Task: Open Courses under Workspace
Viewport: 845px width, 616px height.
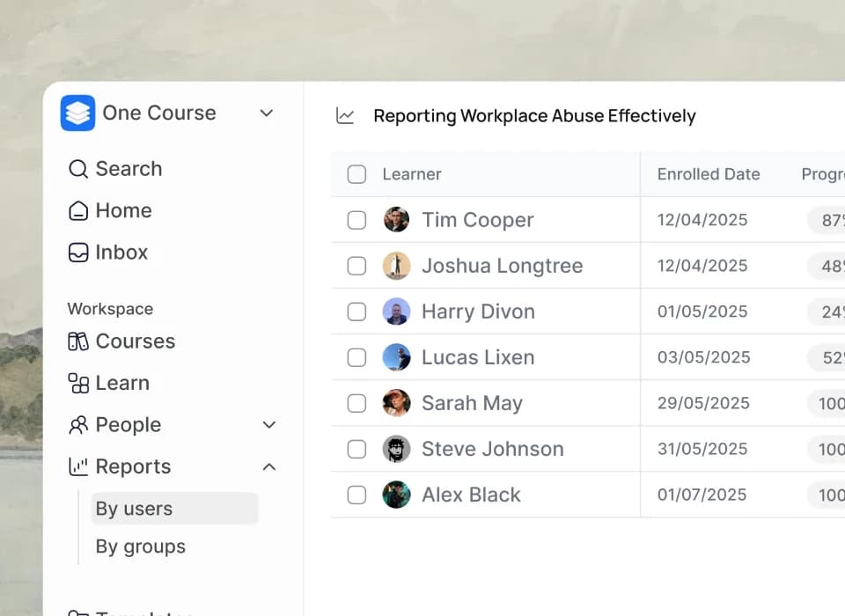Action: tap(136, 341)
